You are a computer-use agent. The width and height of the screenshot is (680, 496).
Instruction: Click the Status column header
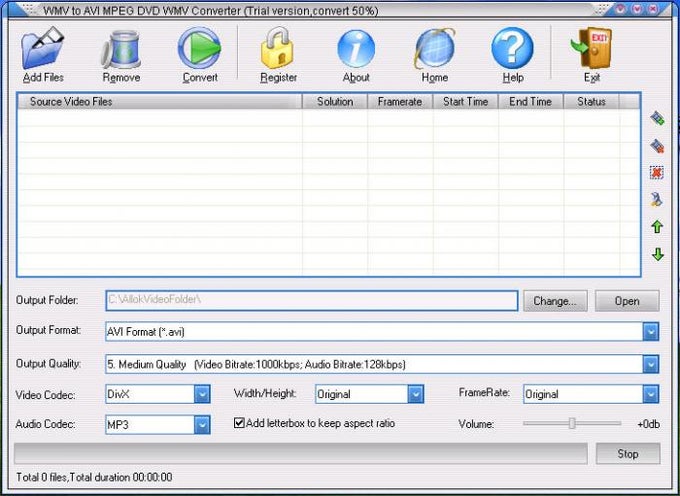click(x=592, y=101)
